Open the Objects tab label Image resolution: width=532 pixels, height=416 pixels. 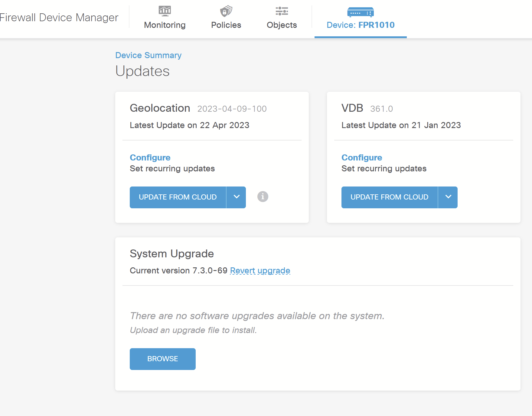[x=282, y=25]
